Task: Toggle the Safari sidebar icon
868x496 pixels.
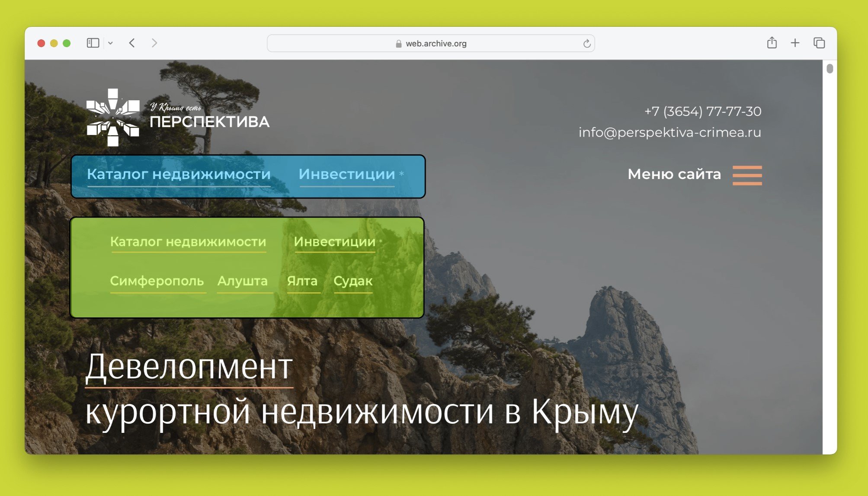Action: click(x=93, y=43)
